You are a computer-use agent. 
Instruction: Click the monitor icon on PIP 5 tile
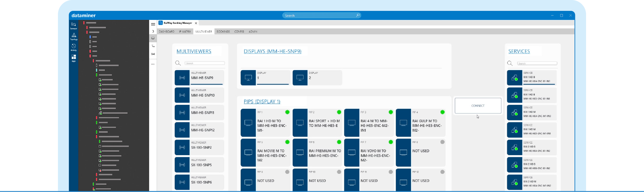tap(248, 153)
